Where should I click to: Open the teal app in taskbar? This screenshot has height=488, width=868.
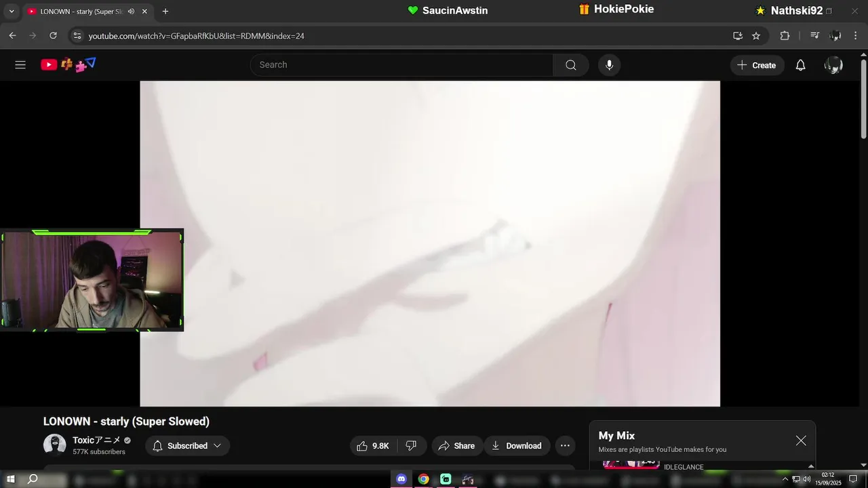(x=446, y=479)
